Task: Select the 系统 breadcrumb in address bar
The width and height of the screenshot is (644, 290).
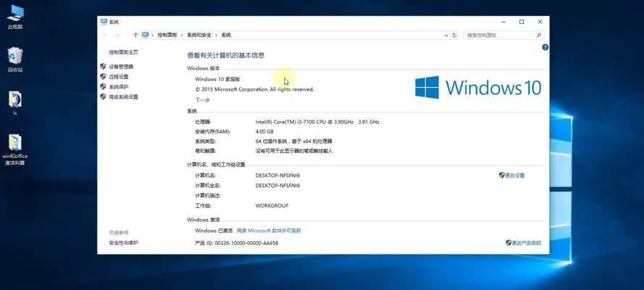Action: 226,36
